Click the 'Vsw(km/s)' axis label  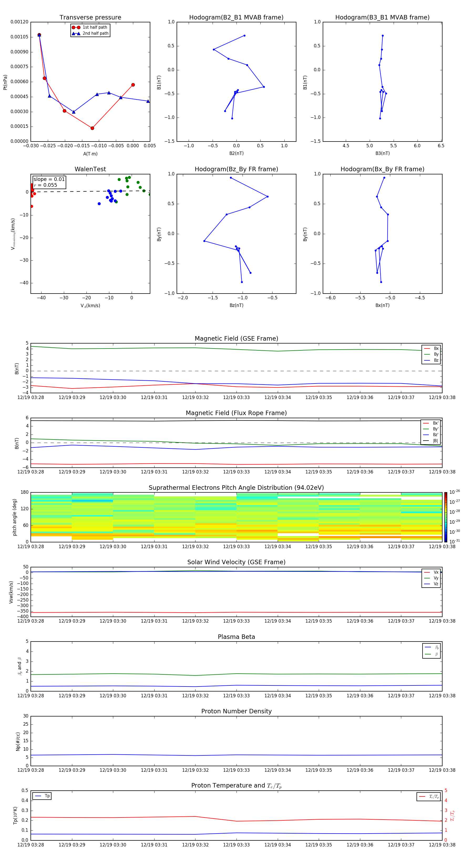click(11, 592)
